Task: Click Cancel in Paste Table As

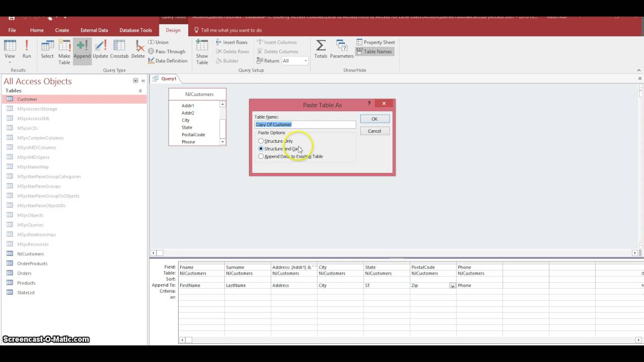Action: [374, 131]
